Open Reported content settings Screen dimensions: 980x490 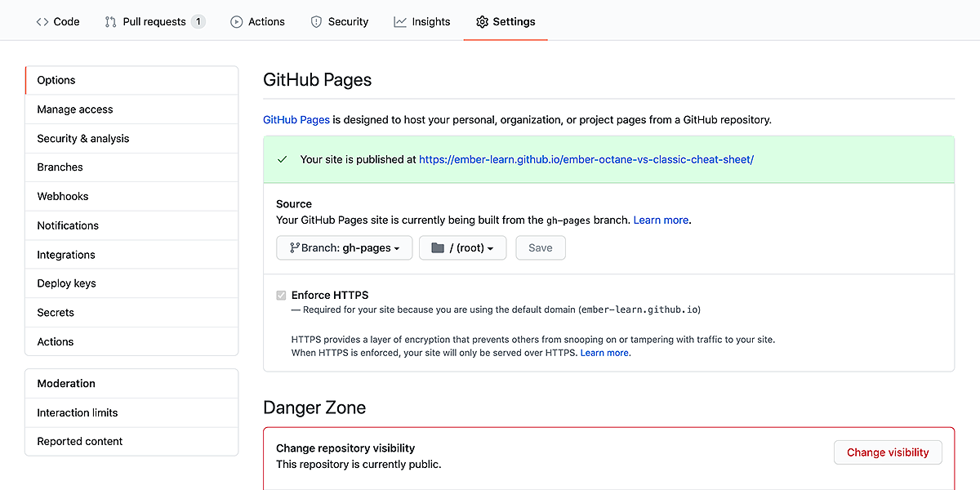[131, 442]
